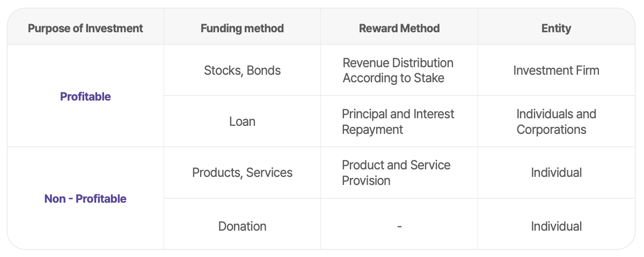The height and width of the screenshot is (257, 644).
Task: Select the Individuals and Corporations cell
Action: [x=556, y=122]
